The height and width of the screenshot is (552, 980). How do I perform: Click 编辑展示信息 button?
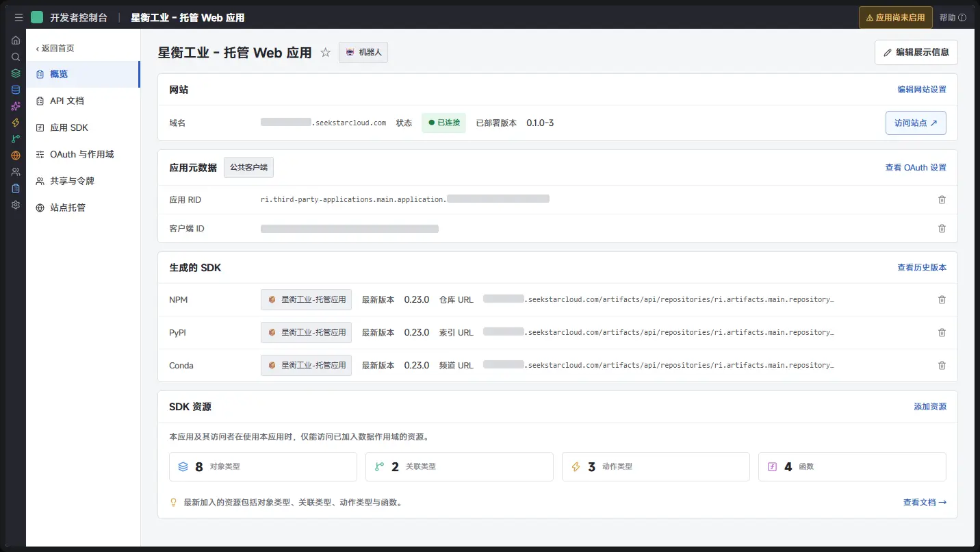coord(916,52)
